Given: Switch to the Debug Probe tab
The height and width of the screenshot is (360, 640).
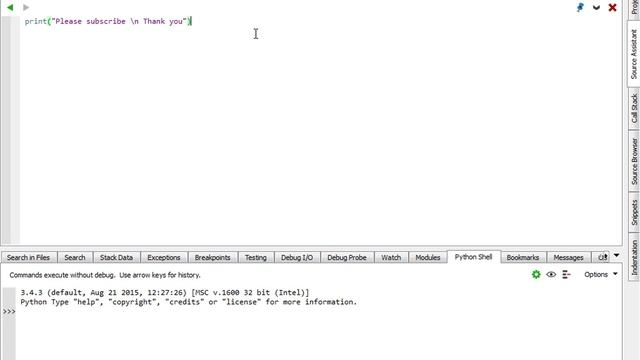Looking at the screenshot, I should coord(347,258).
